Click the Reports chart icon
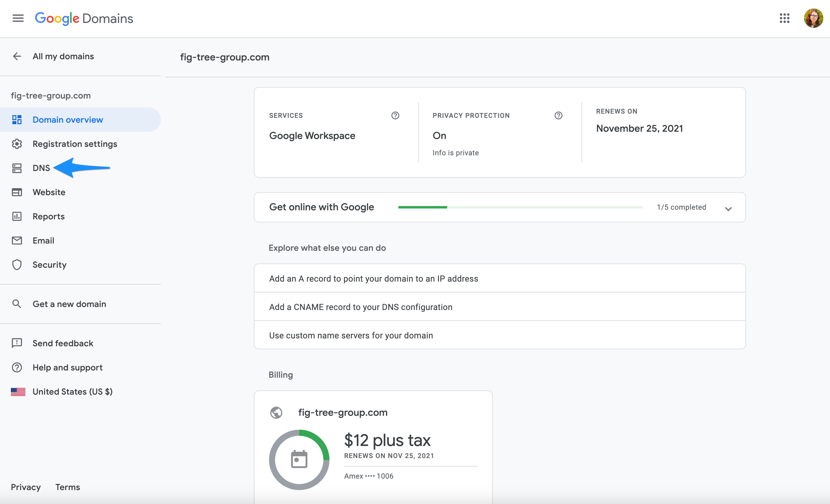This screenshot has width=830, height=504. pyautogui.click(x=17, y=216)
